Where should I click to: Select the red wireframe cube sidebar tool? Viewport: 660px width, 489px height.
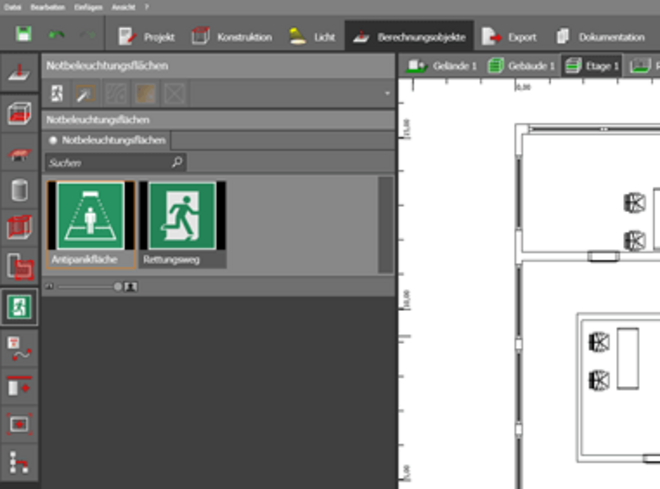pos(19,229)
